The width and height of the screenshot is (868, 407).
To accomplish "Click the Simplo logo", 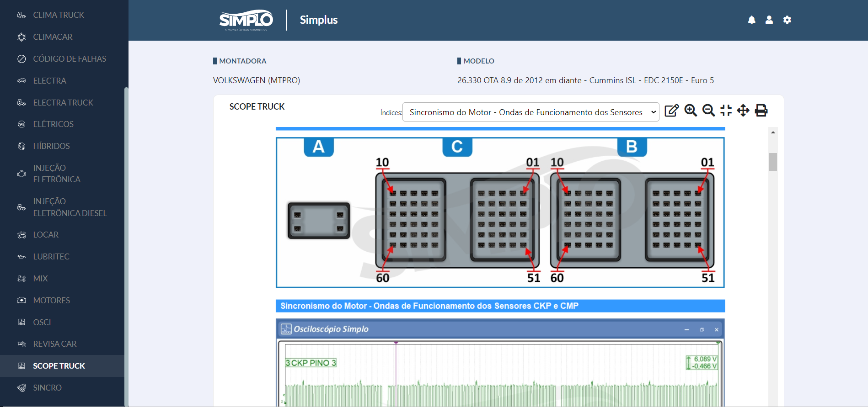I will [246, 20].
